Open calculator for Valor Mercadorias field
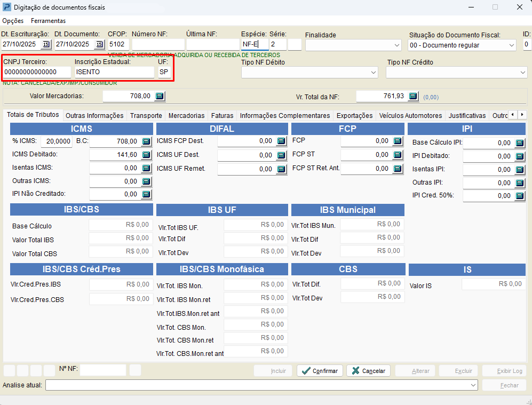532x405 pixels. (160, 96)
